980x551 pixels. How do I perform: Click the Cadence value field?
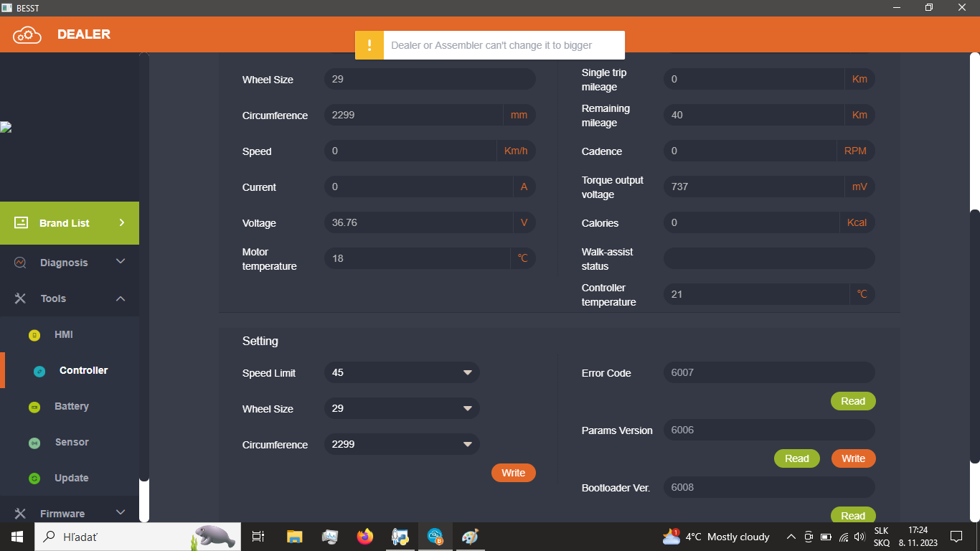coord(769,151)
